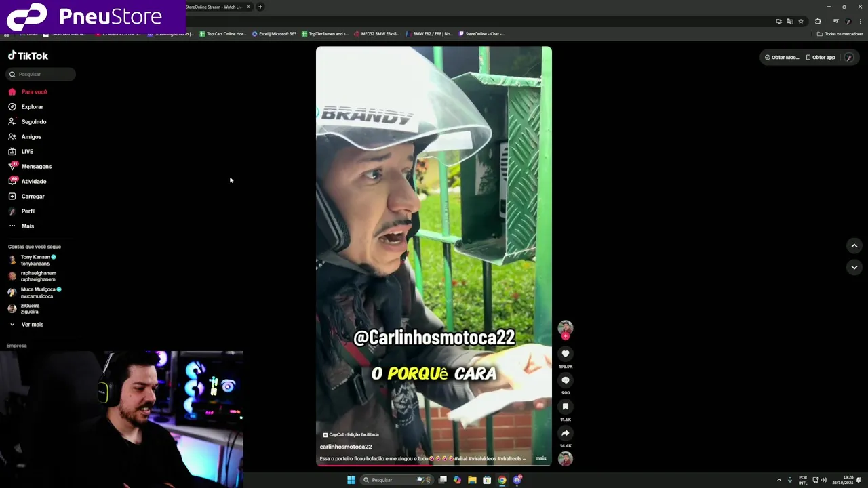Close the SterеOnline Stream tab
868x488 pixels.
(248, 7)
